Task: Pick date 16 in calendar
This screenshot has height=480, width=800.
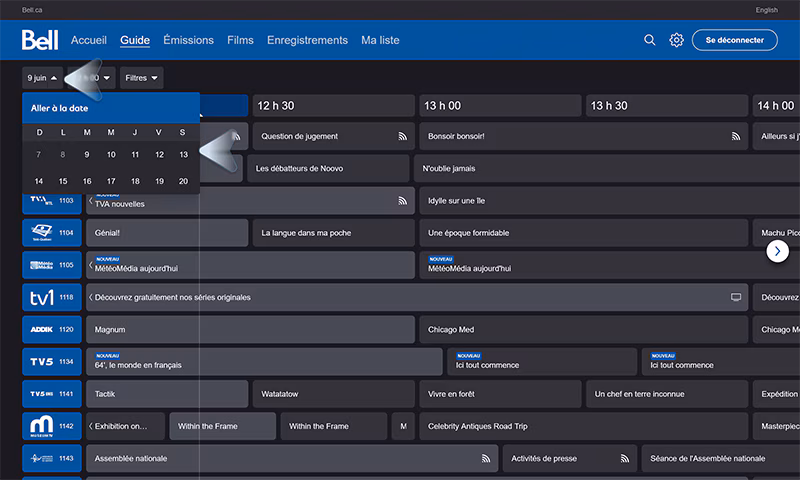Action: click(87, 181)
